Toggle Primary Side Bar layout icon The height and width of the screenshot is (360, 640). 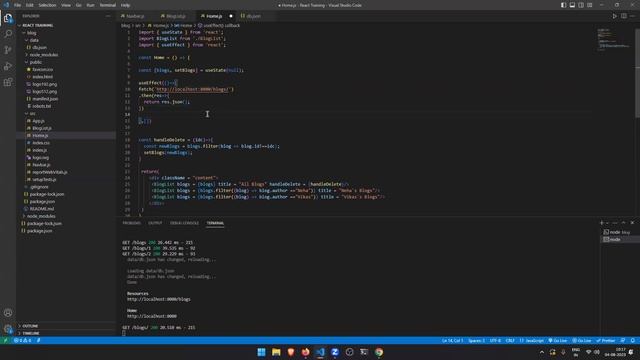tap(563, 5)
